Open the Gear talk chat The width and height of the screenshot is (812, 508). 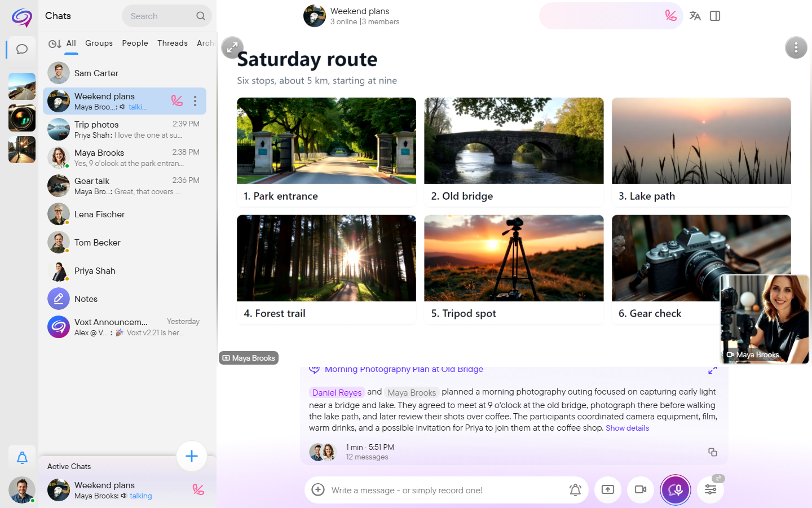pos(125,186)
